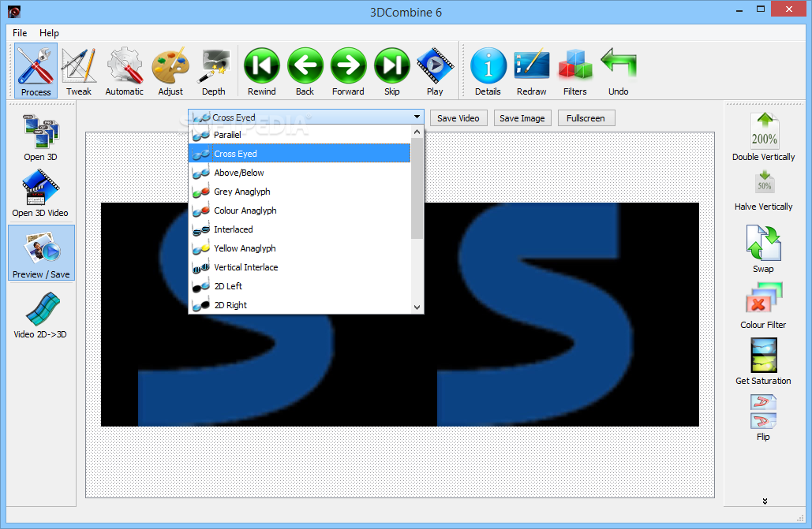Step Back one frame
812x529 pixels.
pos(305,70)
